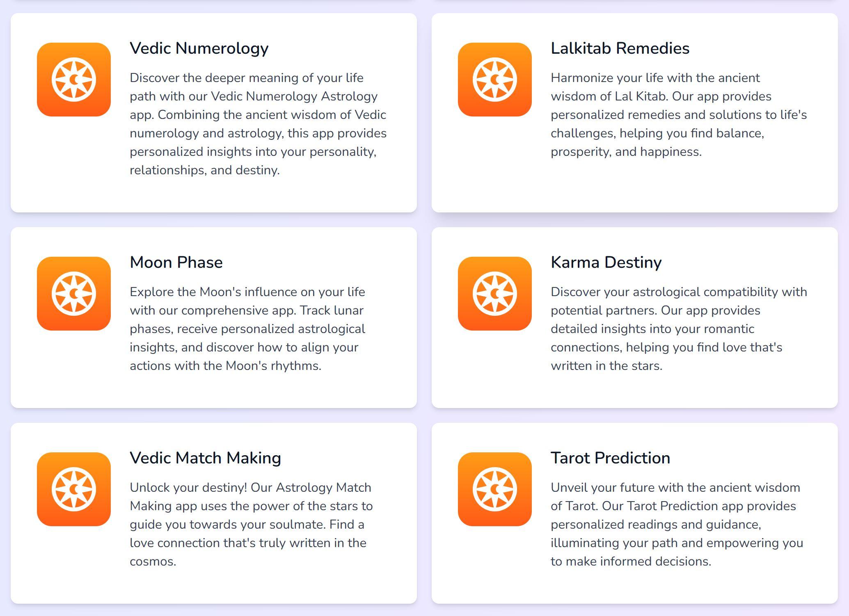Click the Vedic Match Making description text
Image resolution: width=849 pixels, height=616 pixels.
click(251, 525)
